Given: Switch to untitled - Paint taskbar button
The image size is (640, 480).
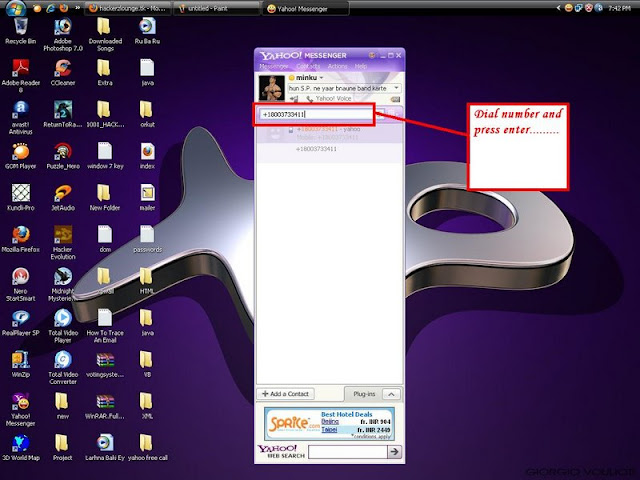Looking at the screenshot, I should point(216,9).
